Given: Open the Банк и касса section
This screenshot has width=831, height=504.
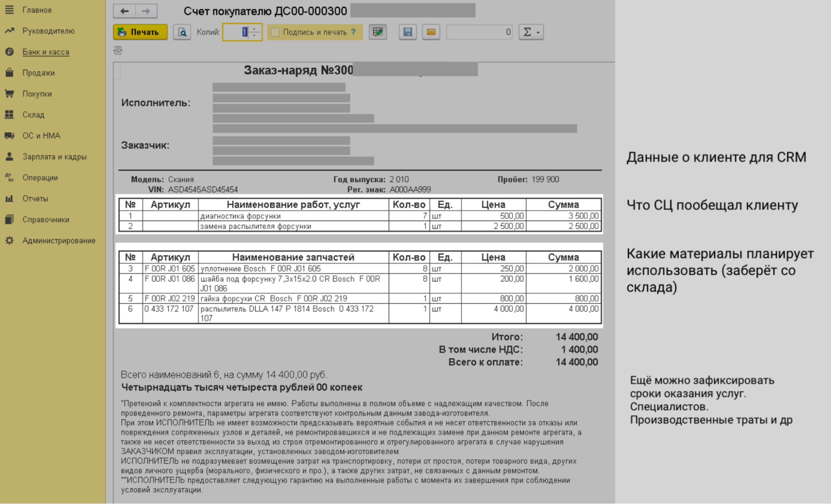Looking at the screenshot, I should pos(46,52).
